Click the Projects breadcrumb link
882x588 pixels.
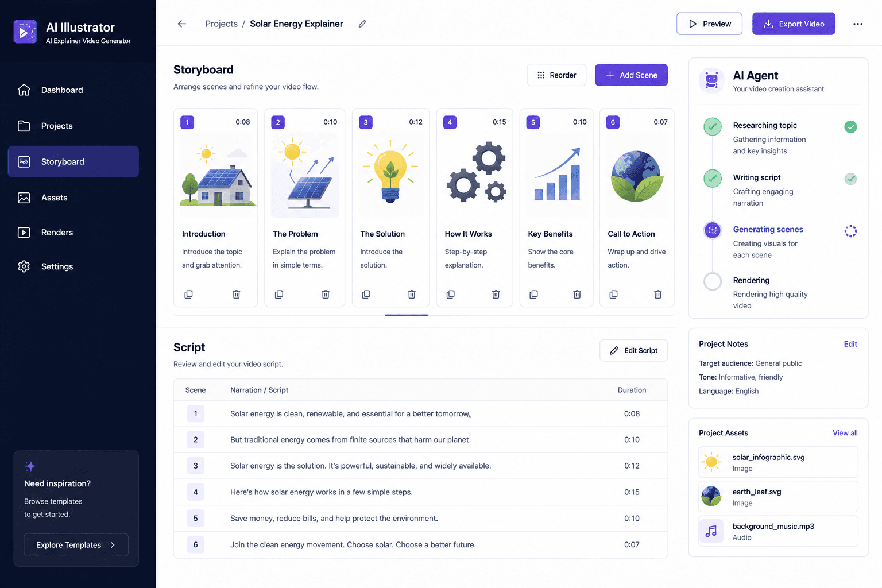coord(222,24)
